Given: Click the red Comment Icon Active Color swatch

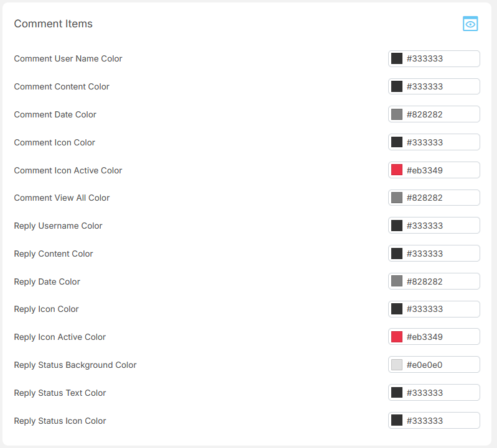Looking at the screenshot, I should pyautogui.click(x=397, y=170).
